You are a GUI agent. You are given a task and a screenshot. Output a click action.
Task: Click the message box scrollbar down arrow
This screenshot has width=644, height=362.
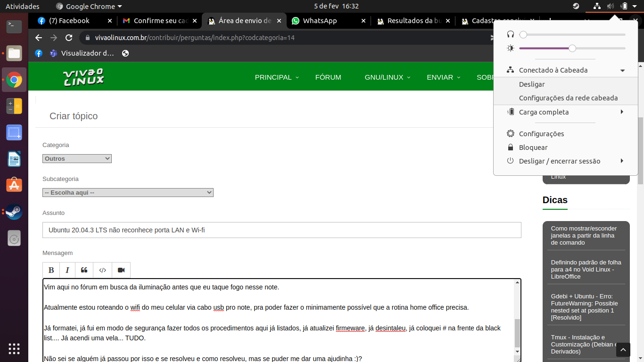[517, 351]
